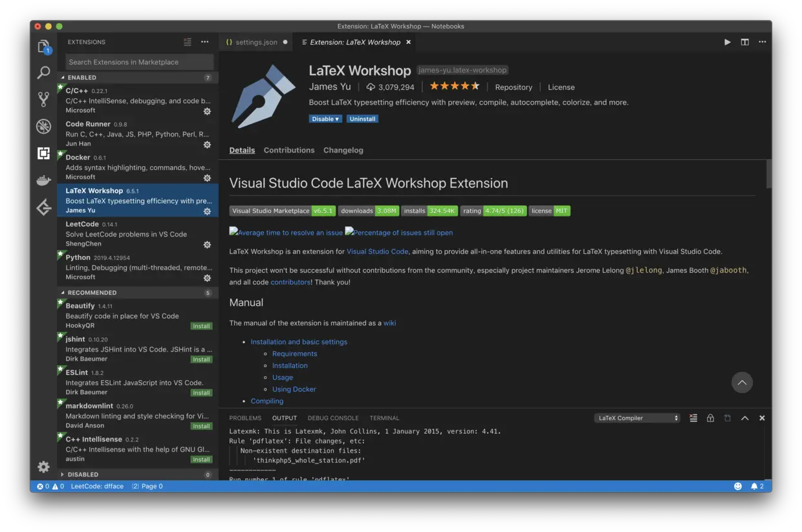Open the Docker view in the sidebar
The height and width of the screenshot is (532, 802).
43,181
